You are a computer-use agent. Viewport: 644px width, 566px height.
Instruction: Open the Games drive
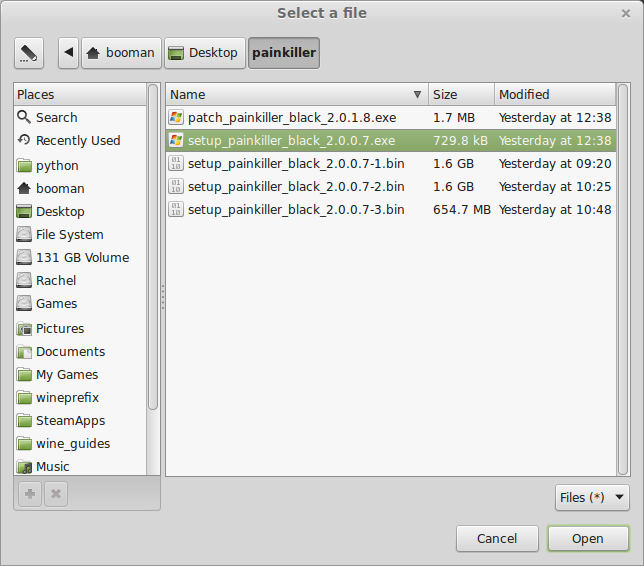[x=80, y=304]
